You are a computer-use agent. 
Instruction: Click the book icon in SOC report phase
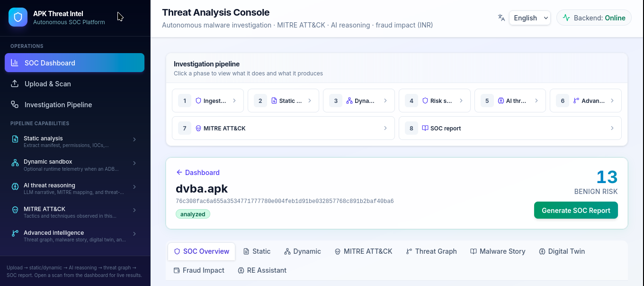click(425, 128)
